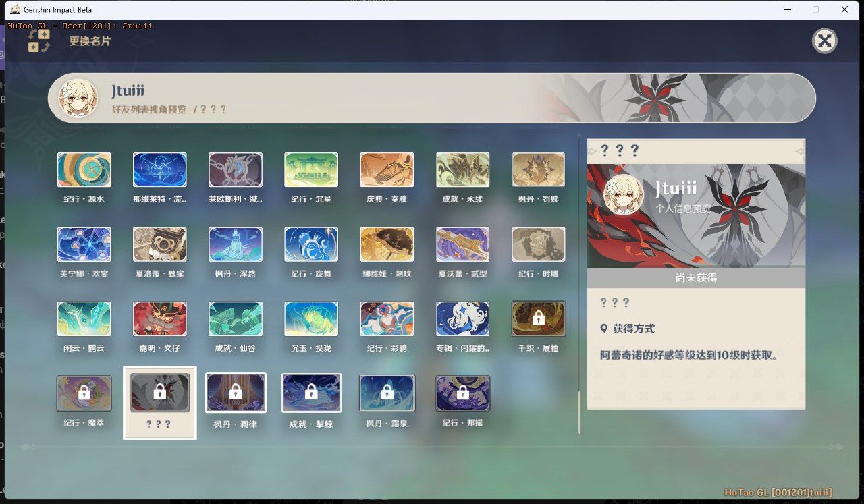864x504 pixels.
Task: Open the 庆典·奏雅 namecard
Action: 387,169
